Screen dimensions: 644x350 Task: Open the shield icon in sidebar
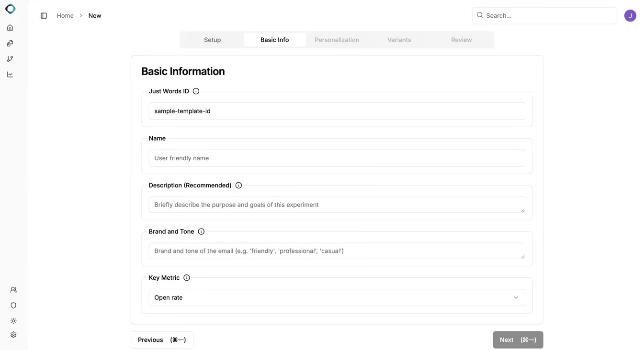tap(13, 306)
